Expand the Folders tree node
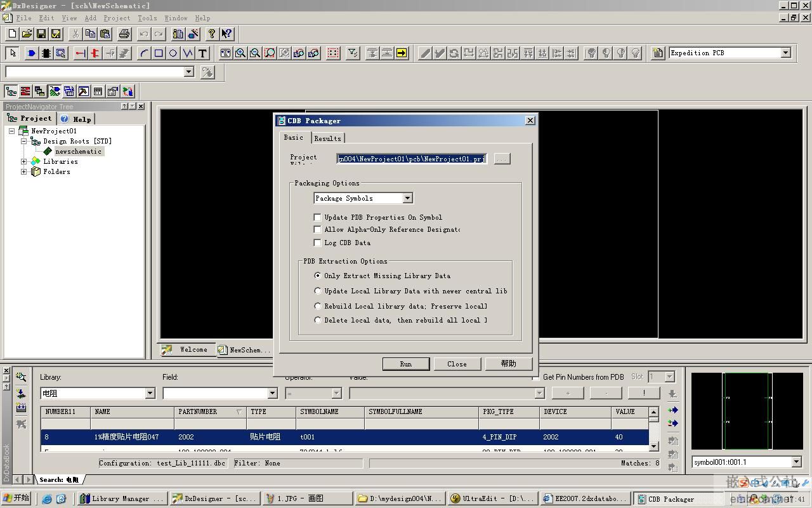 24,171
